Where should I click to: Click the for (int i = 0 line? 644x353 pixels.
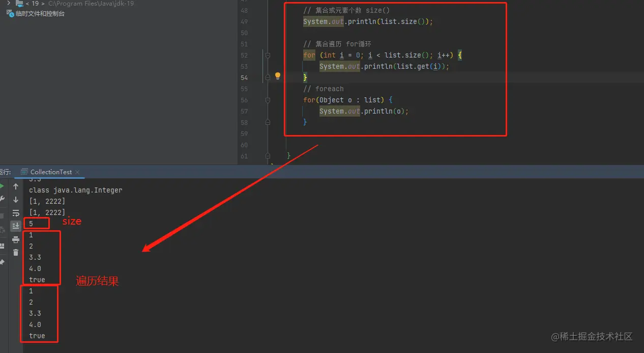tap(383, 55)
